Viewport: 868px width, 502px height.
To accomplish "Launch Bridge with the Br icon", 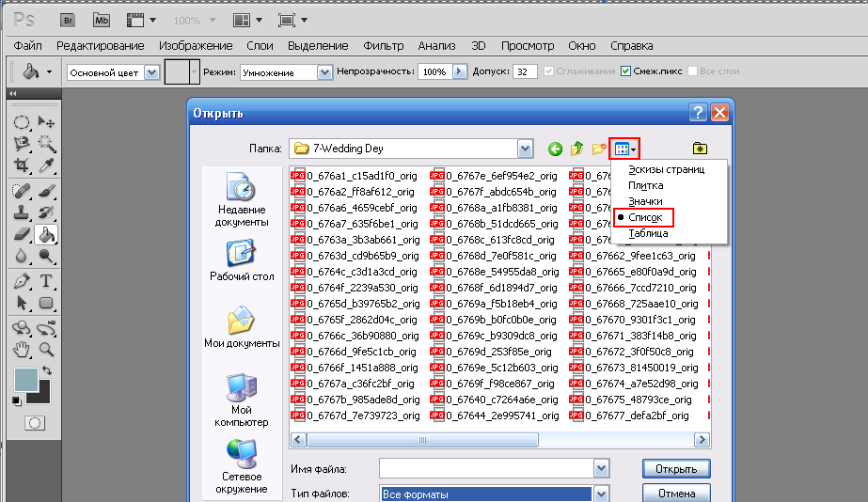I will (69, 19).
